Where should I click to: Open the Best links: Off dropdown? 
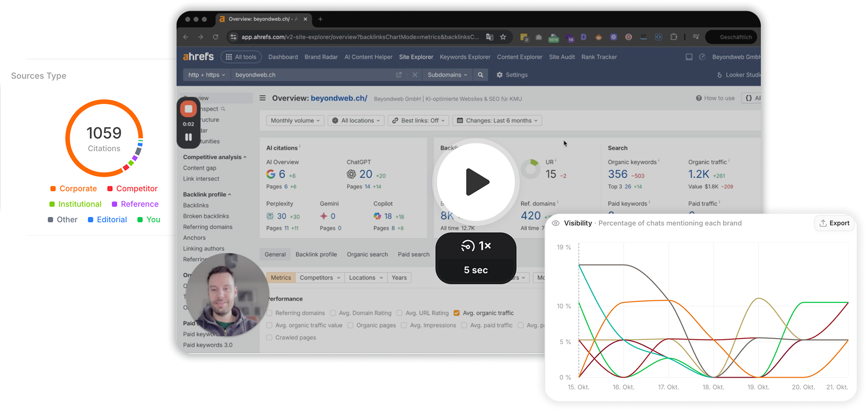click(x=418, y=120)
